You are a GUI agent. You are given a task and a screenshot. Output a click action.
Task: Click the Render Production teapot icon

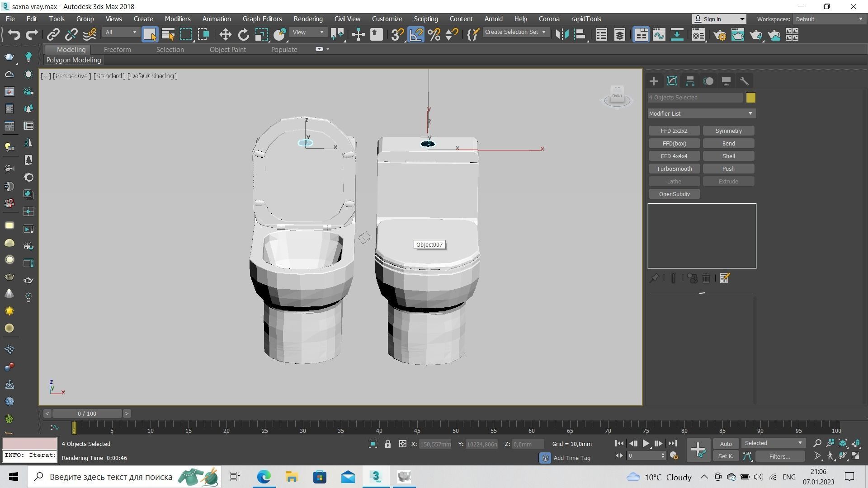pyautogui.click(x=756, y=35)
